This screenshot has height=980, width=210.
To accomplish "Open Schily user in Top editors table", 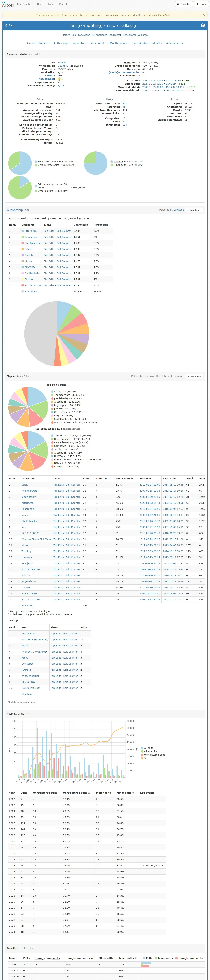I will point(25,485).
